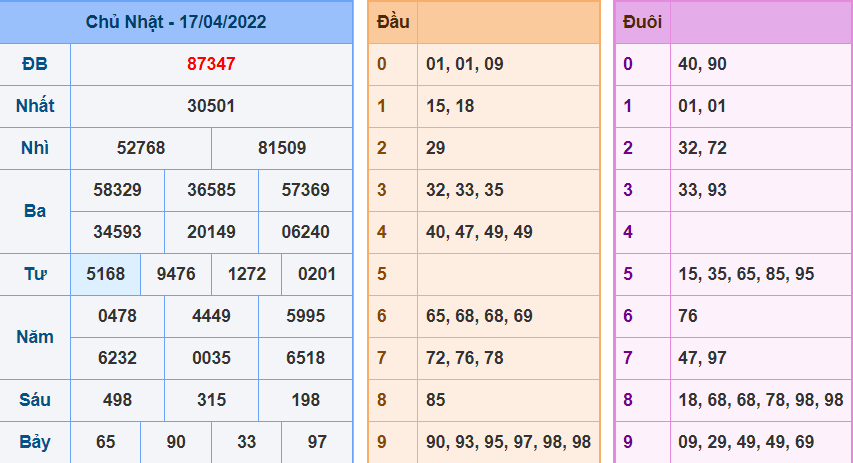Click fifth prize number 6518
Screen dimensions: 853x463
coord(305,358)
